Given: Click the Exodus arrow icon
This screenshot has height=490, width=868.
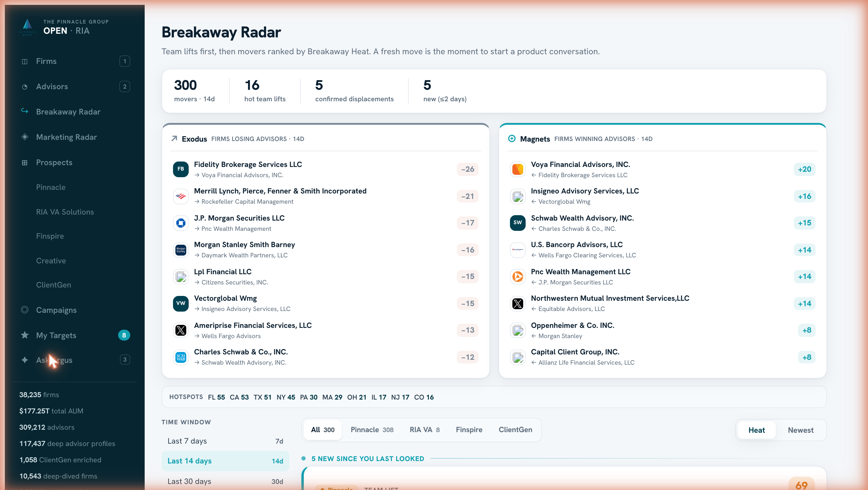Looking at the screenshot, I should pos(174,139).
